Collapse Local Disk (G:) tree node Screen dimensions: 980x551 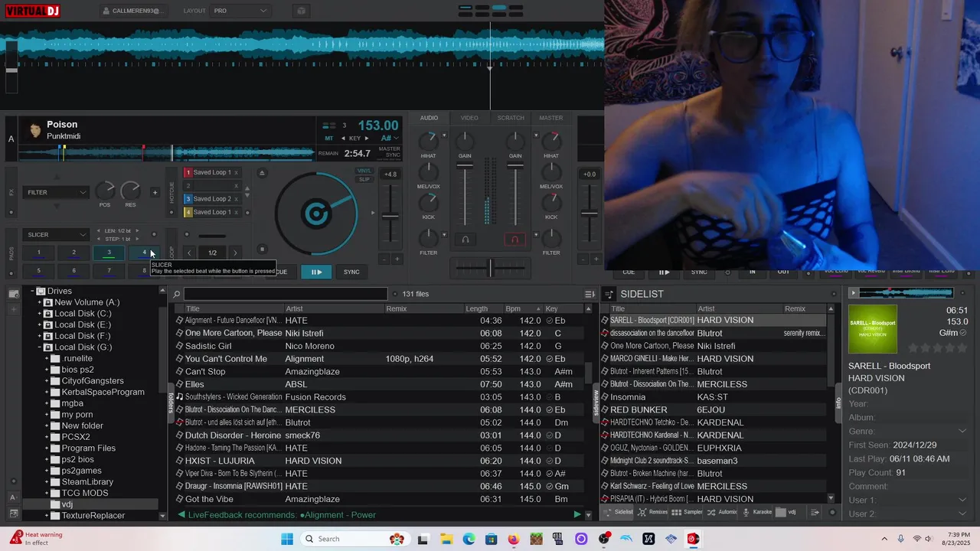[x=39, y=347]
